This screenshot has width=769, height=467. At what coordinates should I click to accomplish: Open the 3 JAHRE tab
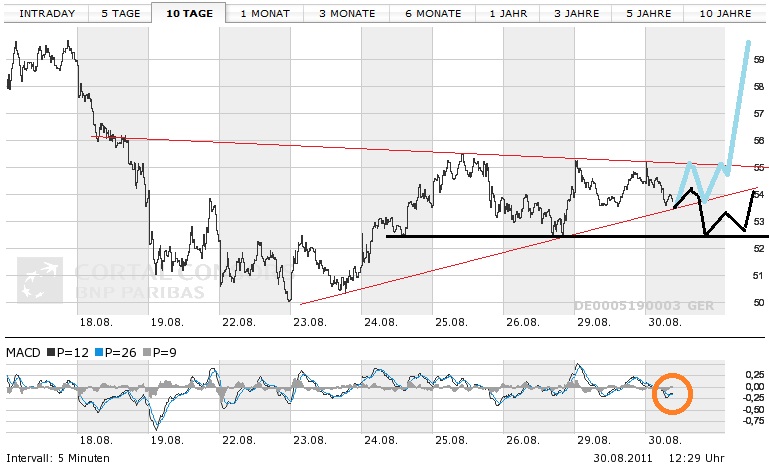pyautogui.click(x=578, y=14)
